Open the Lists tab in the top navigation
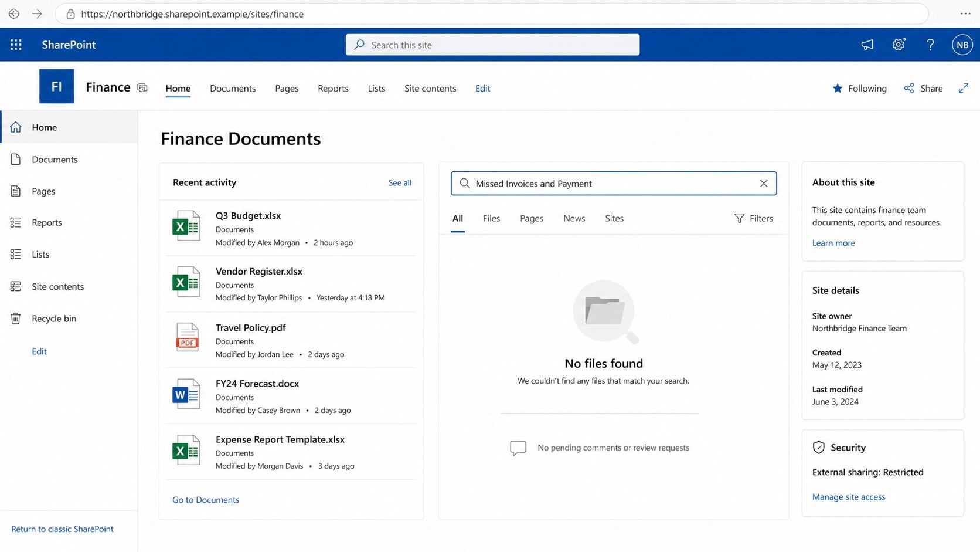Image resolution: width=980 pixels, height=552 pixels. pyautogui.click(x=376, y=88)
